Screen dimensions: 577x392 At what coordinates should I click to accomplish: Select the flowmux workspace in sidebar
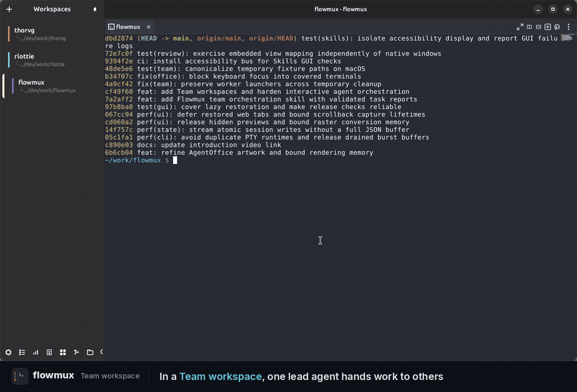(x=52, y=86)
